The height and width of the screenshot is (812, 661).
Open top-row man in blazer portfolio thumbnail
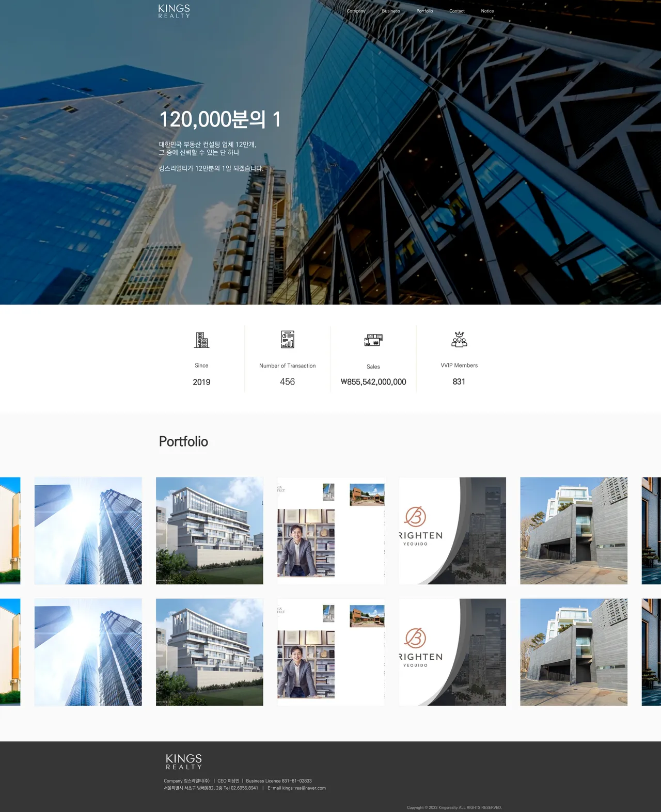pos(331,531)
